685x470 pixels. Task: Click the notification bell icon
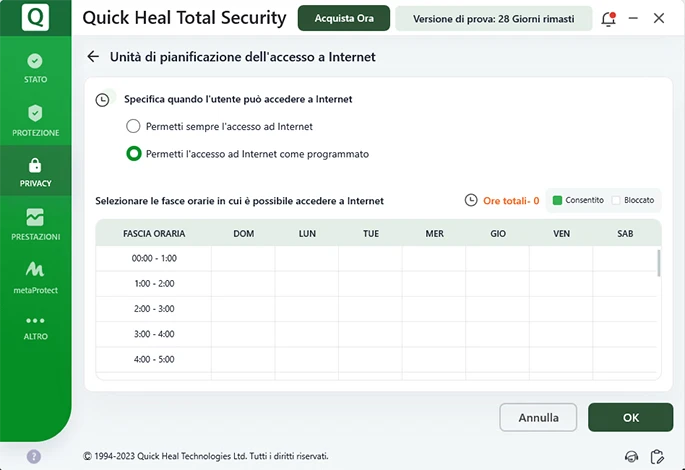coord(608,19)
